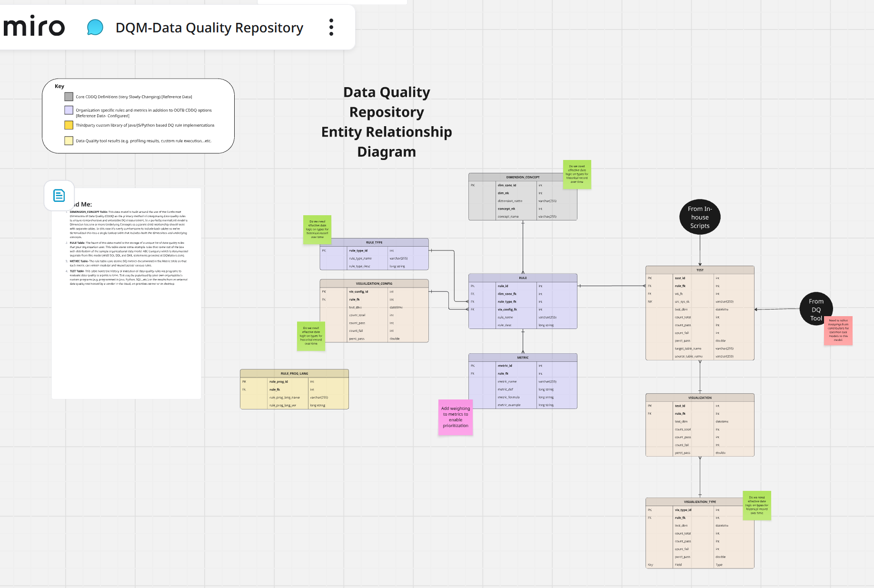Select the red sticky note near DQ Tool
This screenshot has height=588, width=874.
pyautogui.click(x=838, y=330)
